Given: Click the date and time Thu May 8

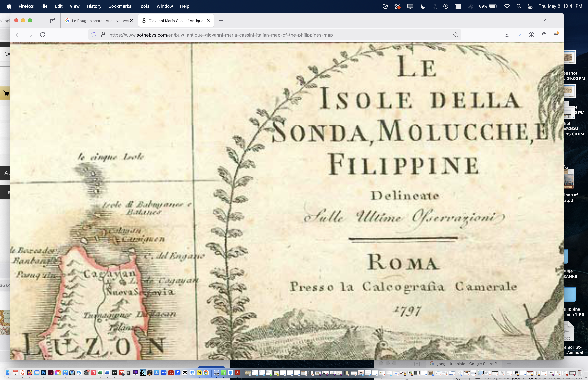Looking at the screenshot, I should click(x=560, y=6).
